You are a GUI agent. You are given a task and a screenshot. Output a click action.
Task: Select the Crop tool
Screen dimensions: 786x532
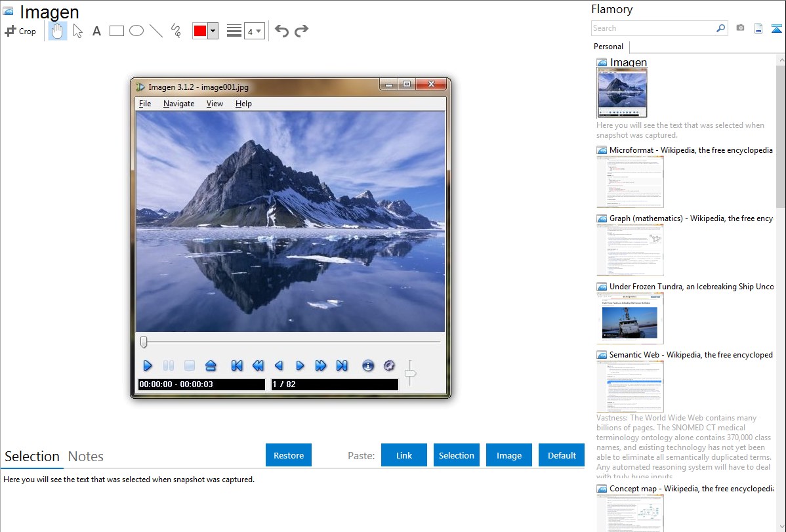pyautogui.click(x=20, y=31)
